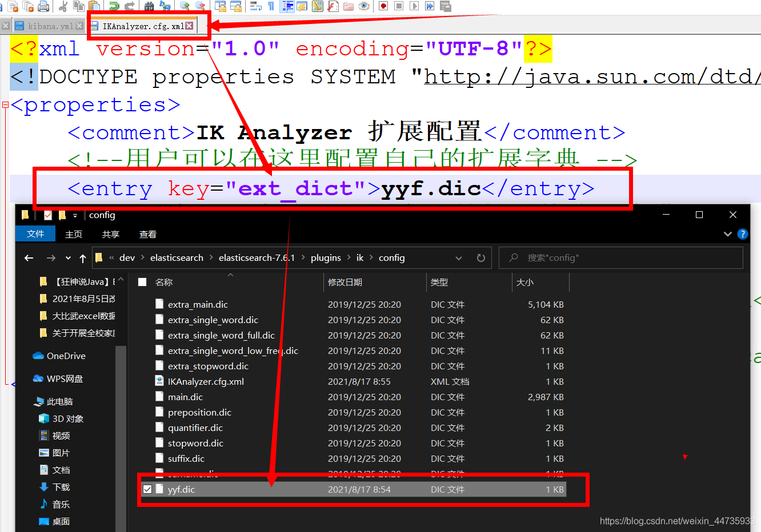Screen dimensions: 761x532
Task: Click Properties icon in Explorer title bar
Action: (48, 215)
